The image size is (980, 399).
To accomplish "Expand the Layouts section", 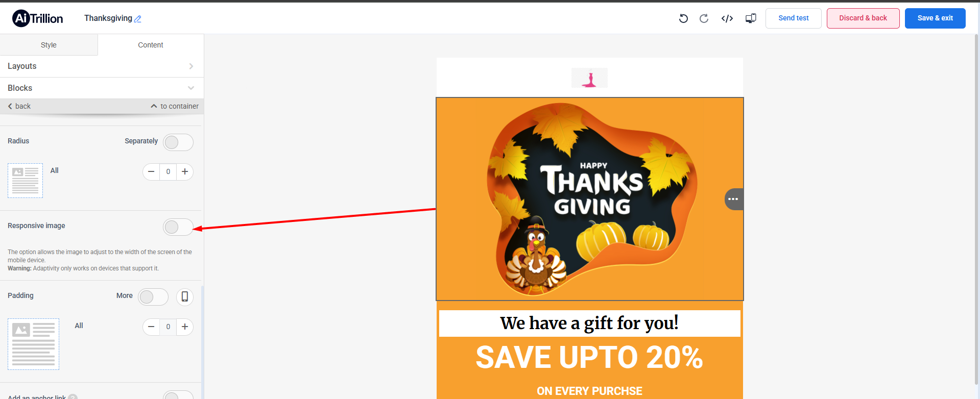I will (102, 66).
